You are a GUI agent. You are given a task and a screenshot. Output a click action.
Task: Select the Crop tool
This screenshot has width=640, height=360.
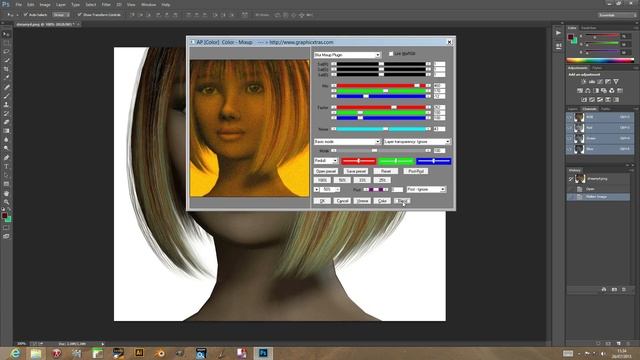(6, 69)
